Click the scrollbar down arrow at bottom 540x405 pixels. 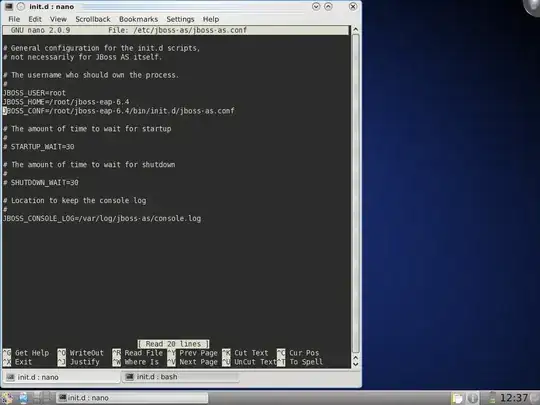coord(356,364)
